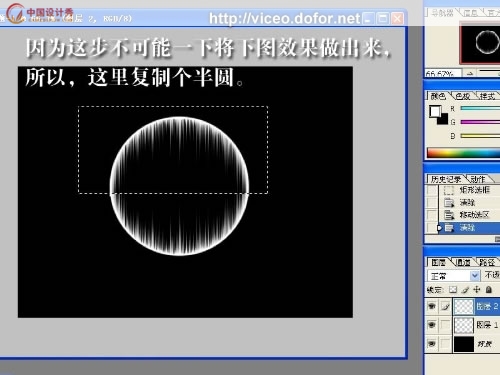Open the 色板 Swatches tab
The image size is (500, 375).
tap(463, 96)
